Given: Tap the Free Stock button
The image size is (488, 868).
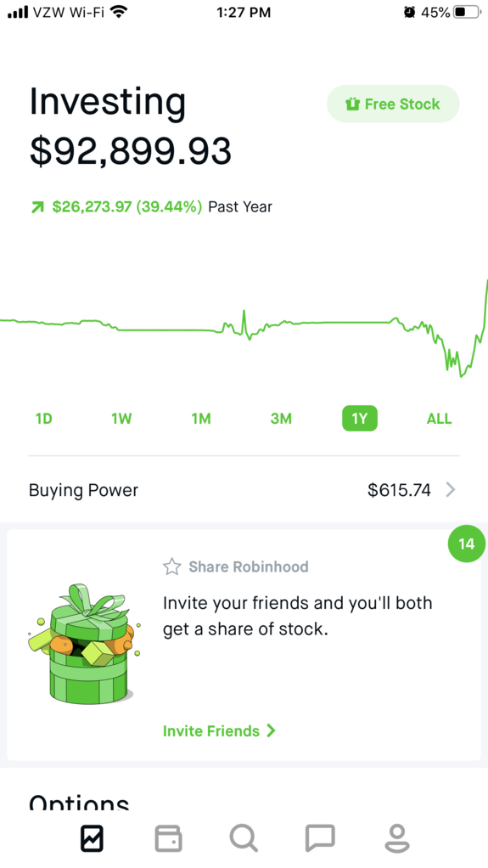Looking at the screenshot, I should 394,104.
